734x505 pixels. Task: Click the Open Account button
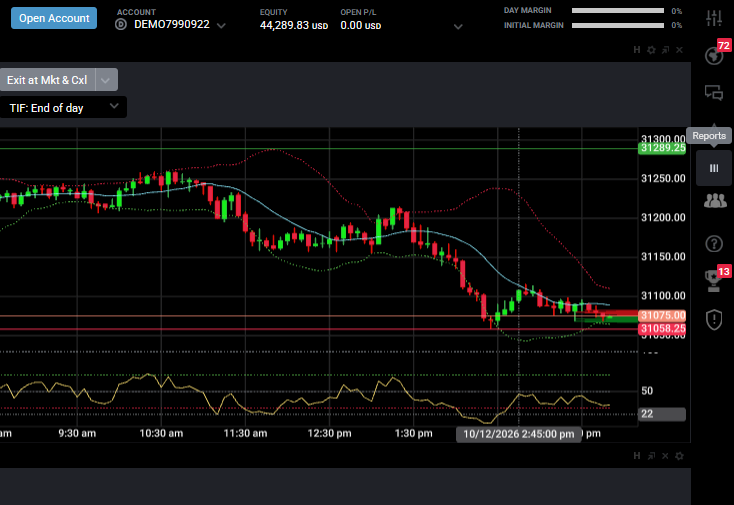(54, 18)
